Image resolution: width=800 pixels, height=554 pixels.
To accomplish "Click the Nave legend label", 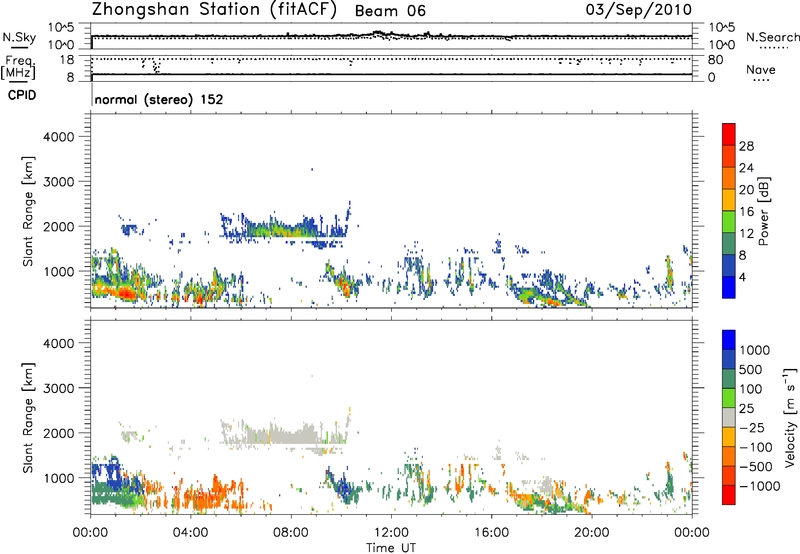I will 760,69.
